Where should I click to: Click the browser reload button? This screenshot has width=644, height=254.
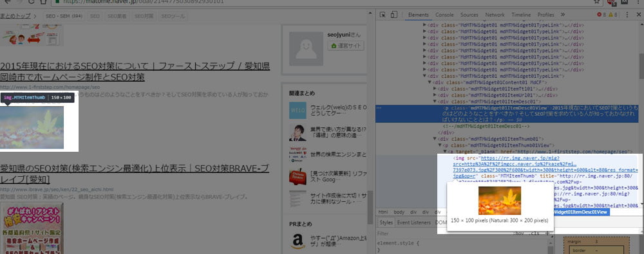[x=32, y=2]
